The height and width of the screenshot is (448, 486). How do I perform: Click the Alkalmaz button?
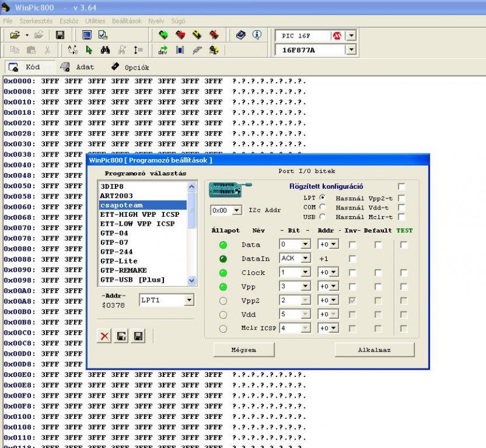(x=374, y=350)
